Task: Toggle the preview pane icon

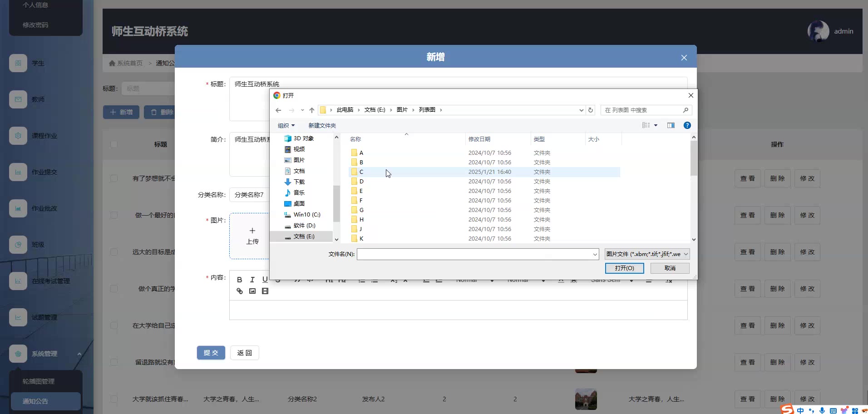Action: (671, 125)
